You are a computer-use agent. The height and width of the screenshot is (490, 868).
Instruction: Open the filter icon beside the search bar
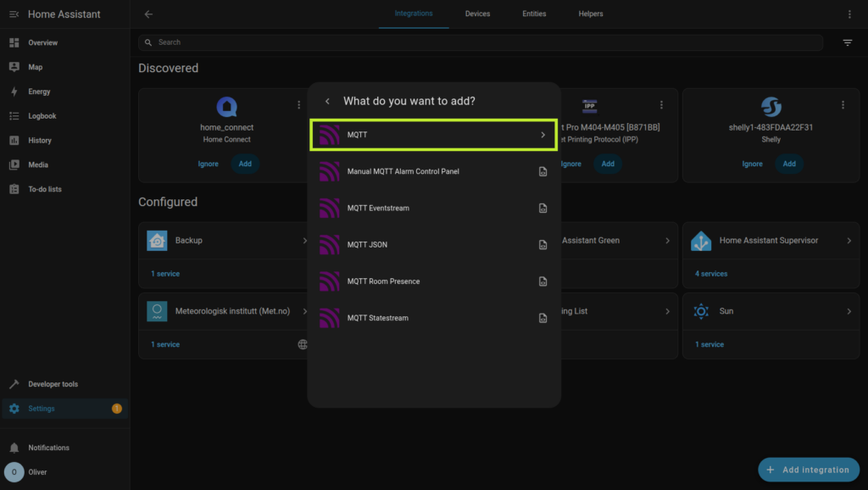(x=847, y=42)
